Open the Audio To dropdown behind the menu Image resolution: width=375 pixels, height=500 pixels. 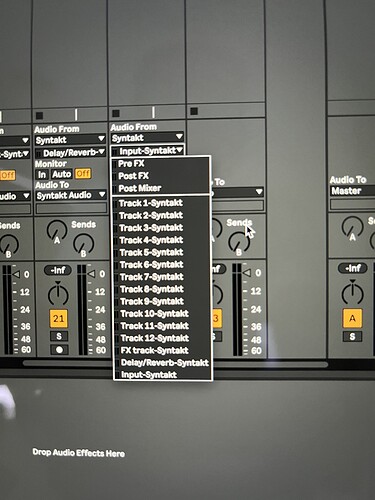(x=237, y=192)
